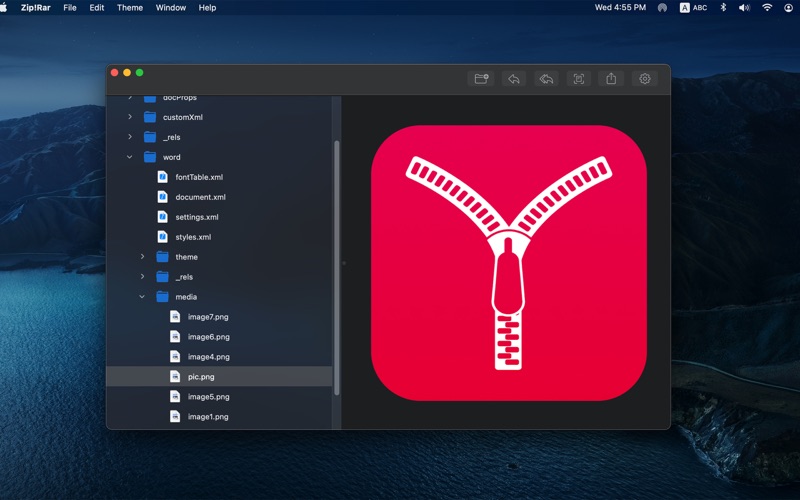
Task: Open the ABC input source menu
Action: pyautogui.click(x=693, y=7)
